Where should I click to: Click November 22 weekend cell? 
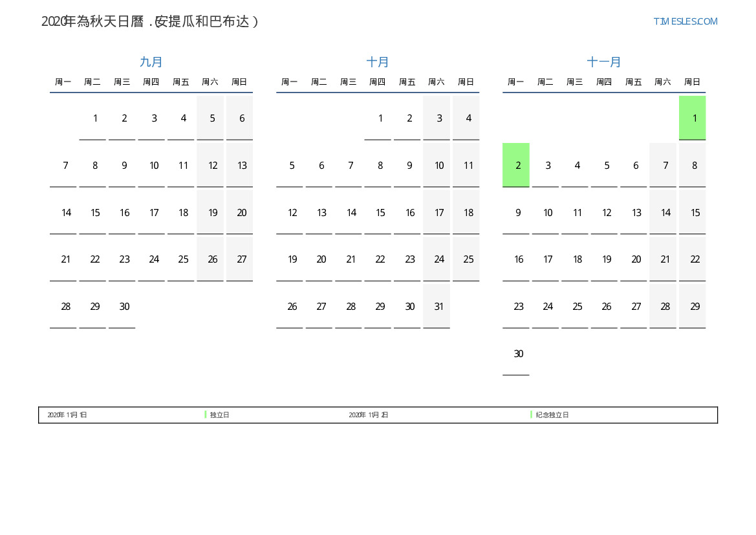point(695,259)
